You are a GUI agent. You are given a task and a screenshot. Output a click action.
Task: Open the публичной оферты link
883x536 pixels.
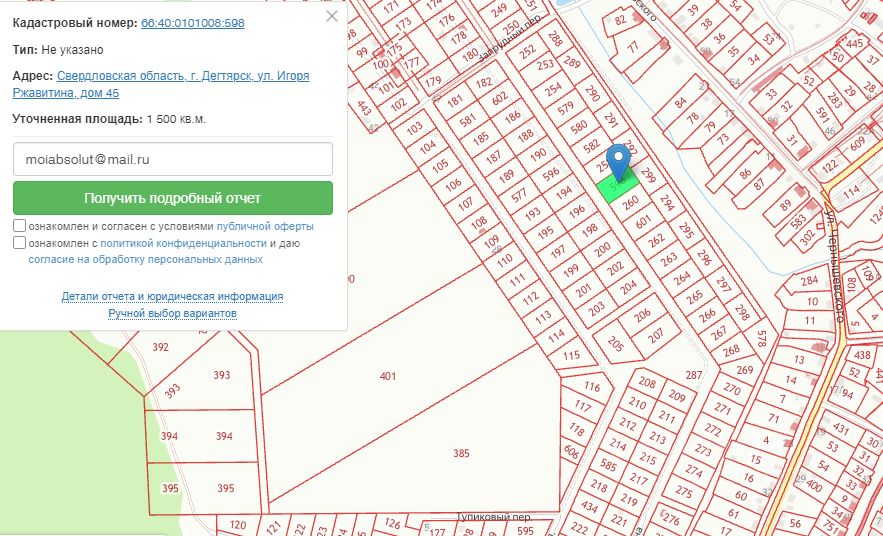click(x=265, y=226)
